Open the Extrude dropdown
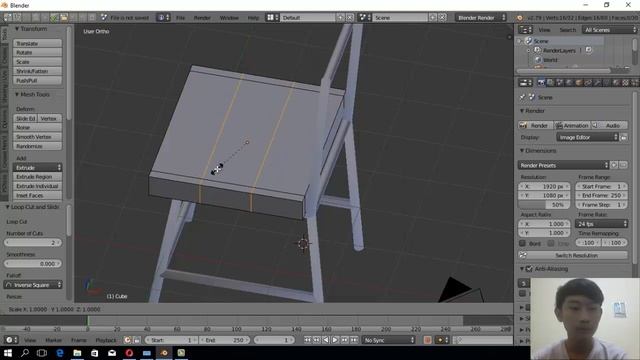The image size is (640, 360). point(38,168)
